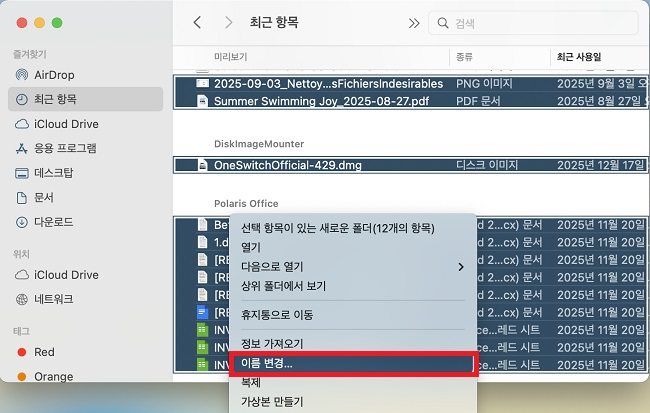Click the 위치 section header
Image resolution: width=650 pixels, height=413 pixels.
[21, 254]
